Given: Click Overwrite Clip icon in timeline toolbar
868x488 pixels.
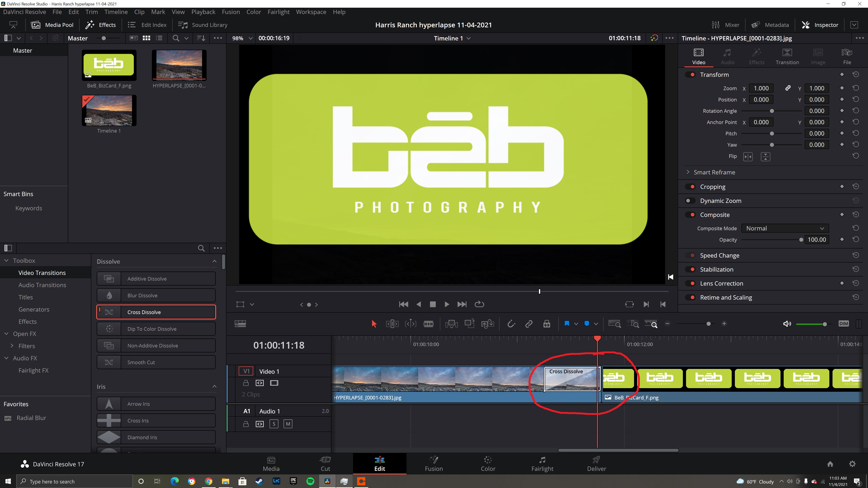Looking at the screenshot, I should tap(469, 324).
